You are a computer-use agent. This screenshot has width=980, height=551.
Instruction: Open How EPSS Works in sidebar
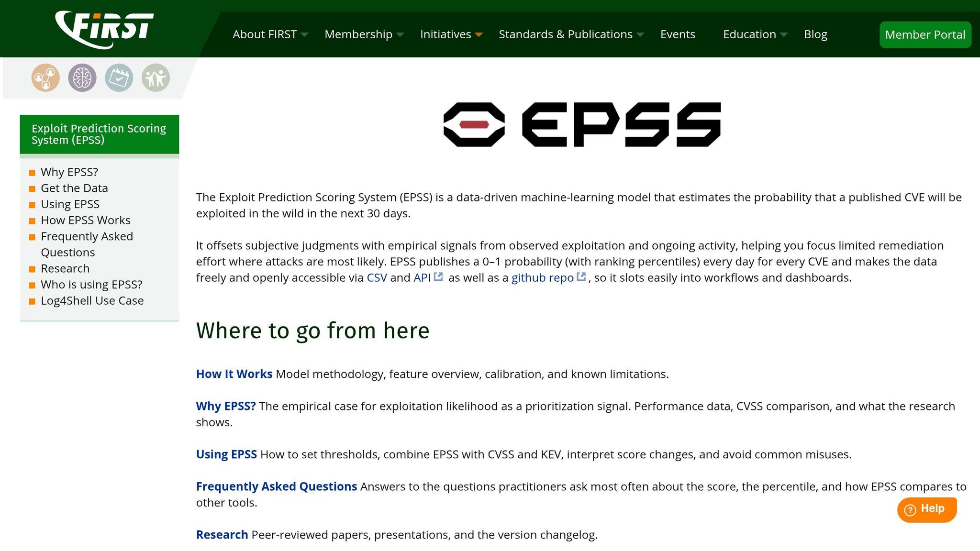pyautogui.click(x=86, y=220)
